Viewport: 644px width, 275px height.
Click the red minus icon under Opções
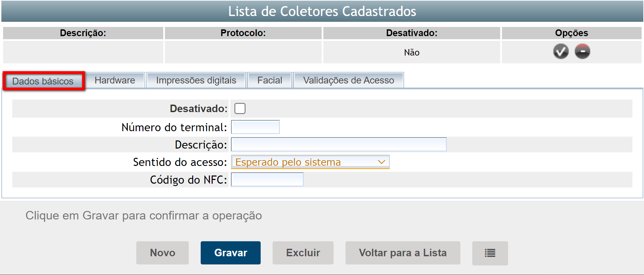coord(582,51)
